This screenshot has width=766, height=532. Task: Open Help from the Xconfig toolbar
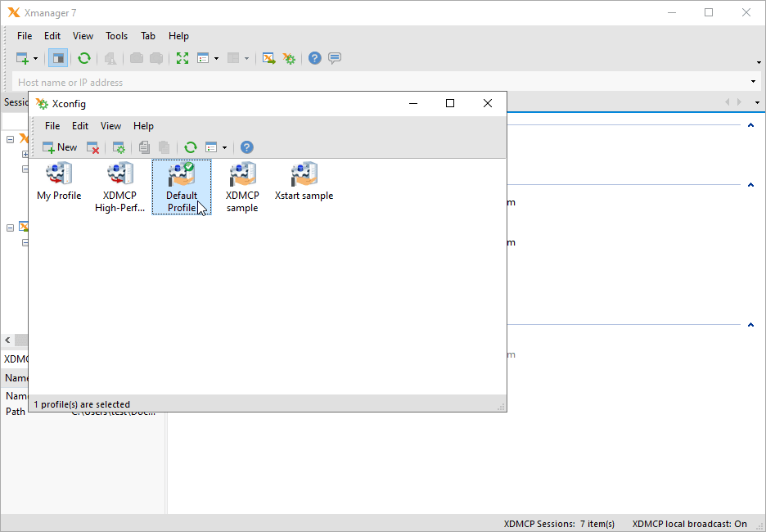247,147
